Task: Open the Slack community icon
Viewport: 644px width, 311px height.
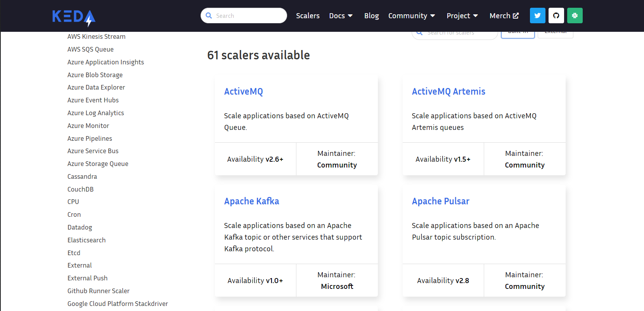Action: (575, 16)
